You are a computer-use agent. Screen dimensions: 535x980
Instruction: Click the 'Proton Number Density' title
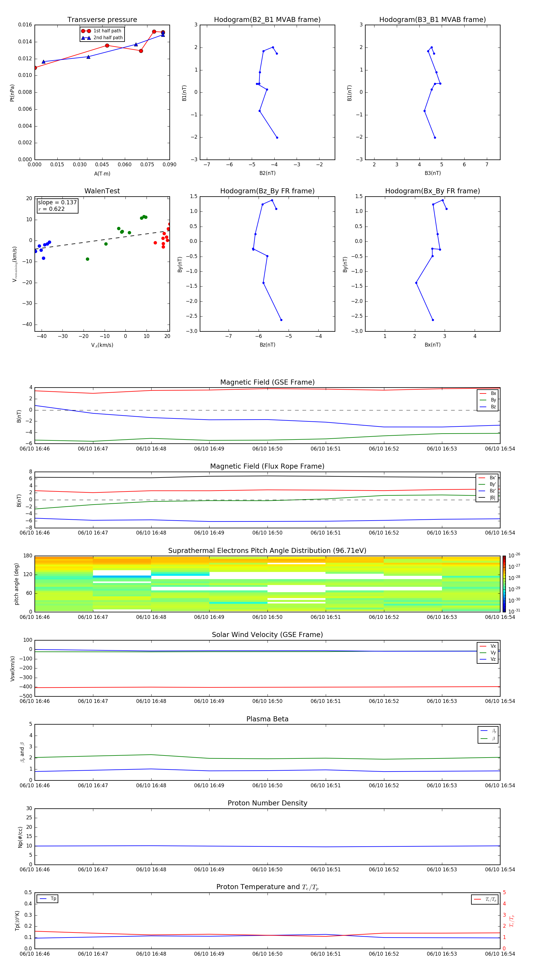pos(267,804)
